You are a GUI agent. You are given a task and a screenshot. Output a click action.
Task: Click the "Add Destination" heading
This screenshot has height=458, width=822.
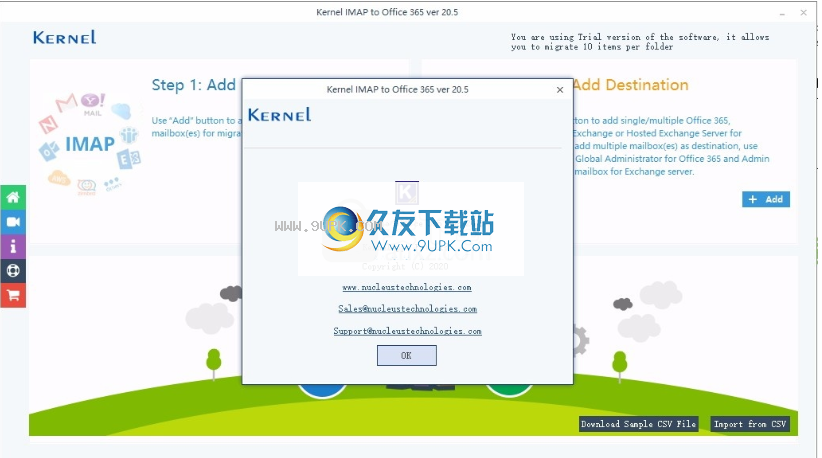631,85
